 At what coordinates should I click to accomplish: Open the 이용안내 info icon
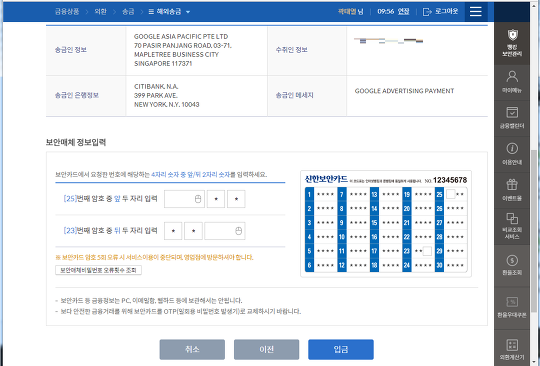(512, 148)
